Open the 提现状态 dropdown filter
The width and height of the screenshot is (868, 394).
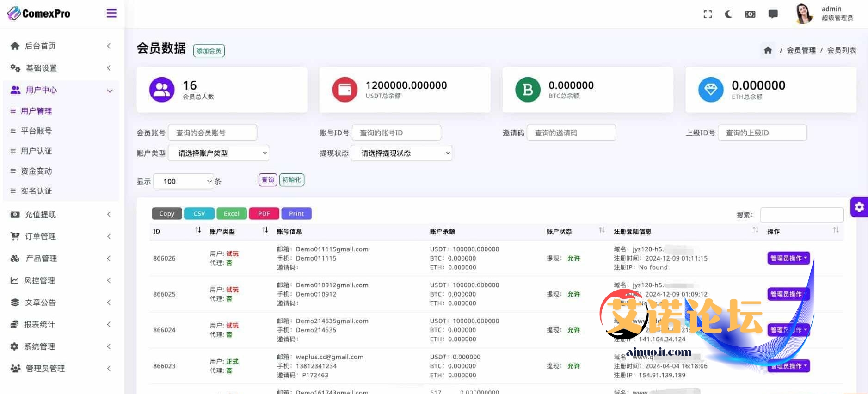401,153
